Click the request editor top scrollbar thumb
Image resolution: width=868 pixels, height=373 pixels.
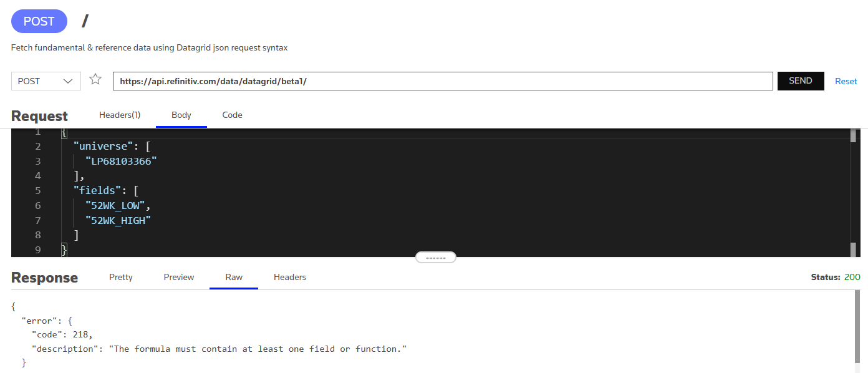[x=853, y=136]
